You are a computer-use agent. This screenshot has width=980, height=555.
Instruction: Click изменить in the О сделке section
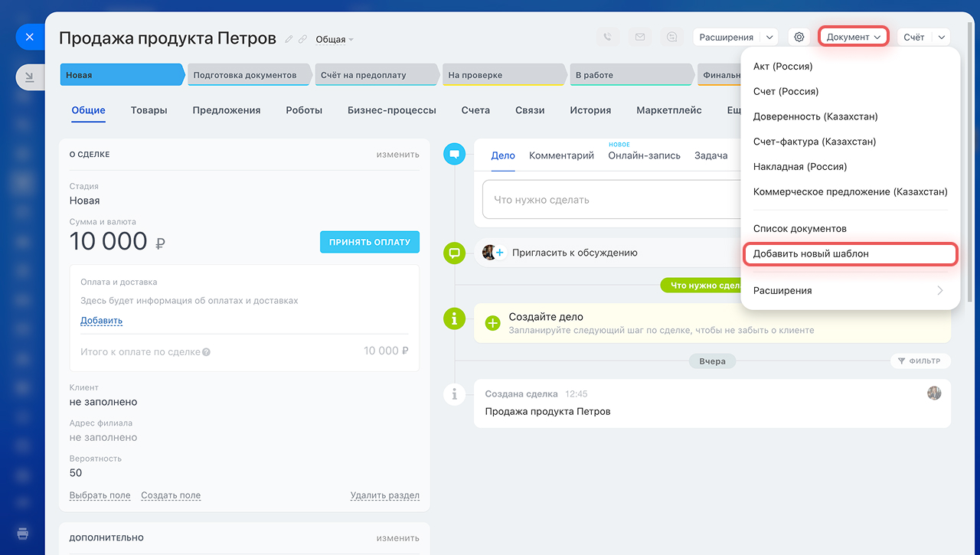[397, 154]
